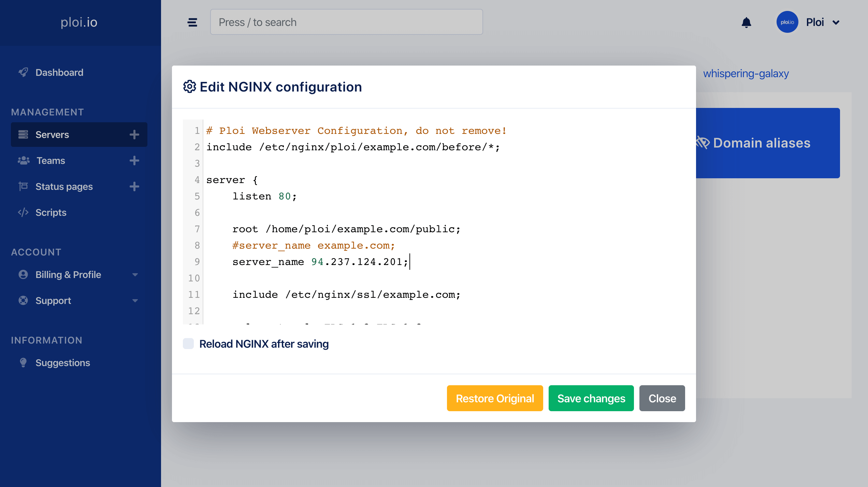Viewport: 868px width, 487px height.
Task: Click the hamburger menu toggle icon
Action: [x=192, y=23]
